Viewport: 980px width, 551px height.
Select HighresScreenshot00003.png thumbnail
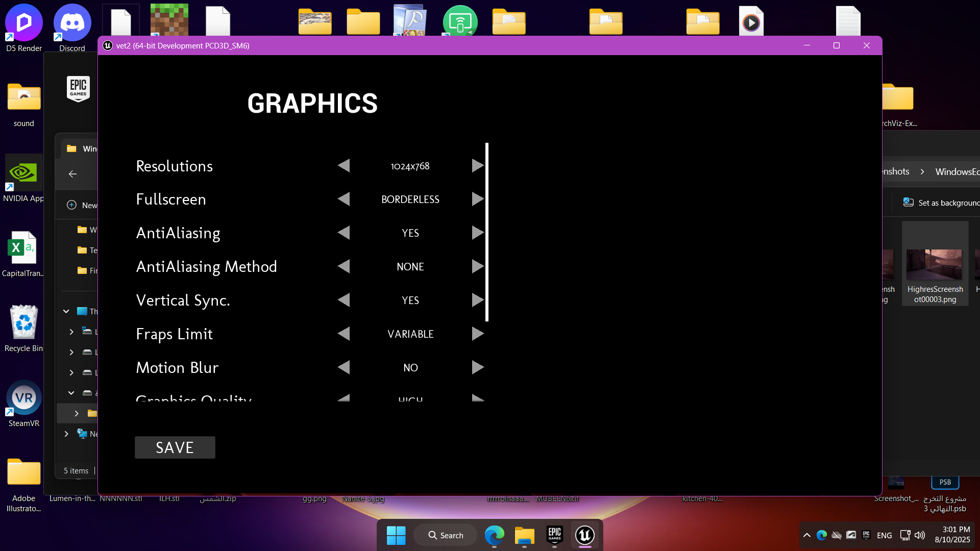tap(935, 265)
